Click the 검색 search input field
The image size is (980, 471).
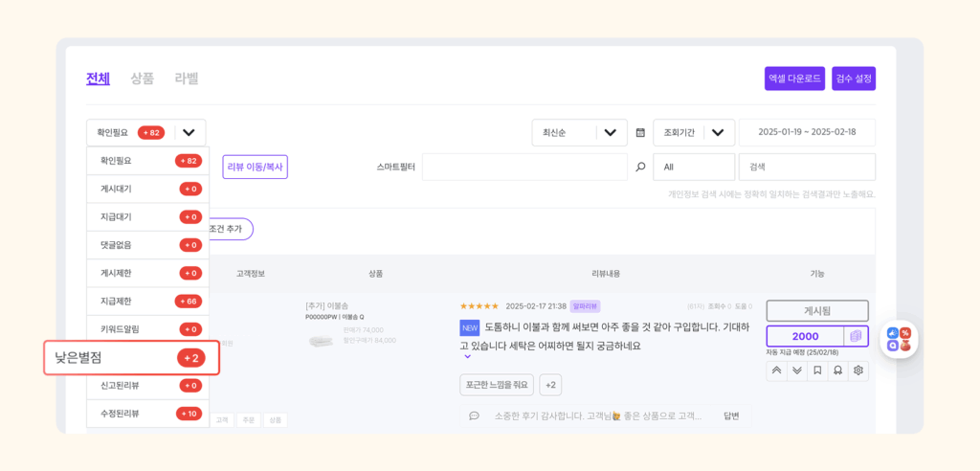pos(807,167)
